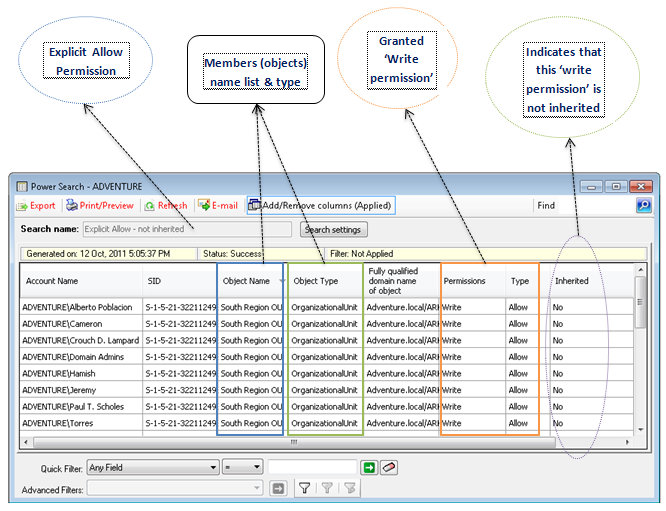Open the equals operator dropdown
The image size is (666, 511).
click(x=256, y=467)
